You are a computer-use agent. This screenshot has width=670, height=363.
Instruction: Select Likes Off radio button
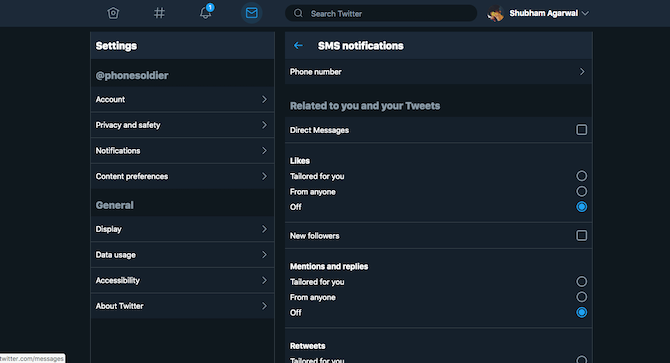[582, 207]
